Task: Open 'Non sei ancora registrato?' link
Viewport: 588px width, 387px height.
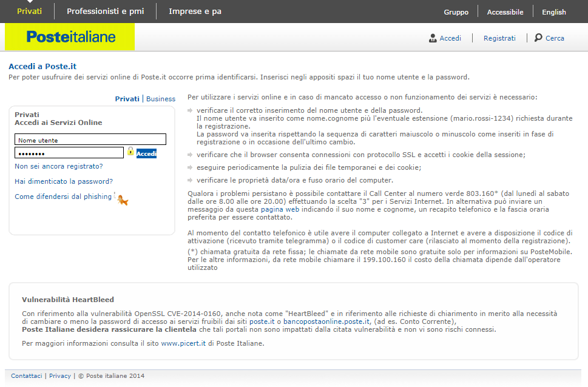Action: [x=58, y=166]
